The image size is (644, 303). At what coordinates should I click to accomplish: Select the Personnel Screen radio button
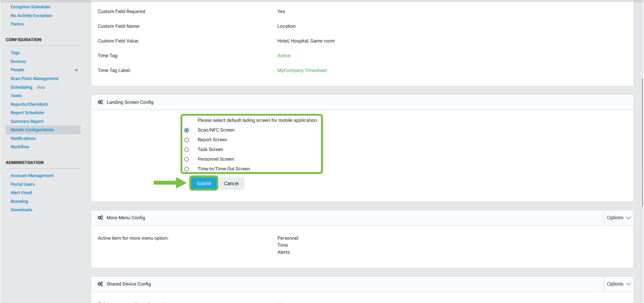pyautogui.click(x=187, y=159)
